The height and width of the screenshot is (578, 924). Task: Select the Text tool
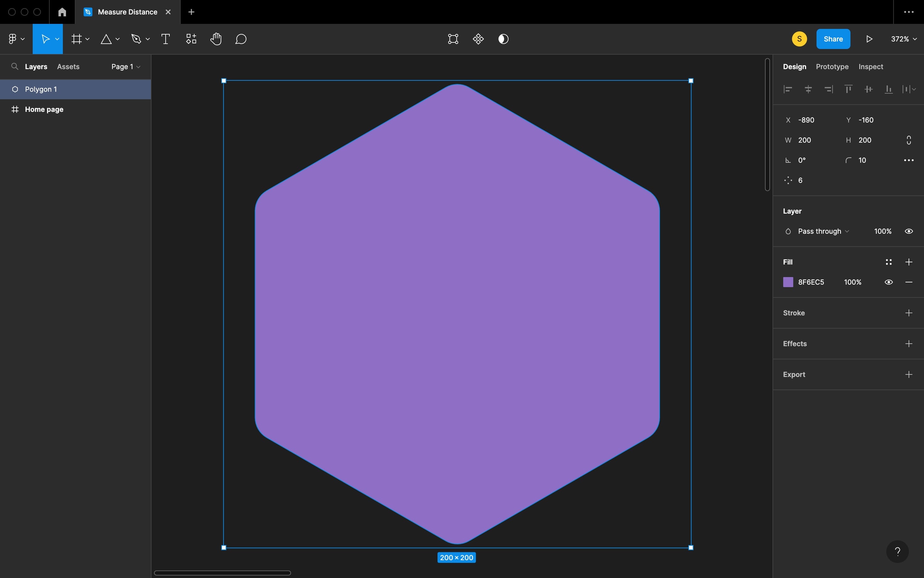pos(165,39)
